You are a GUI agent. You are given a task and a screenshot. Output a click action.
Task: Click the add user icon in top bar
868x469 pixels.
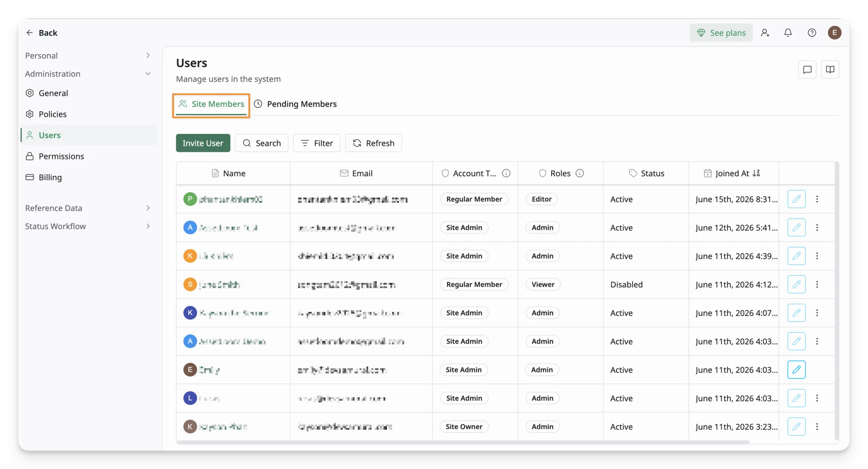[765, 33]
